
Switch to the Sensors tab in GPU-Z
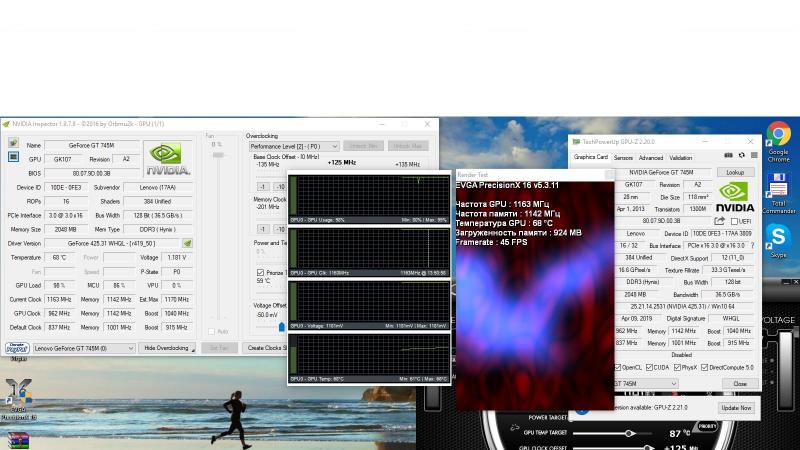[623, 158]
